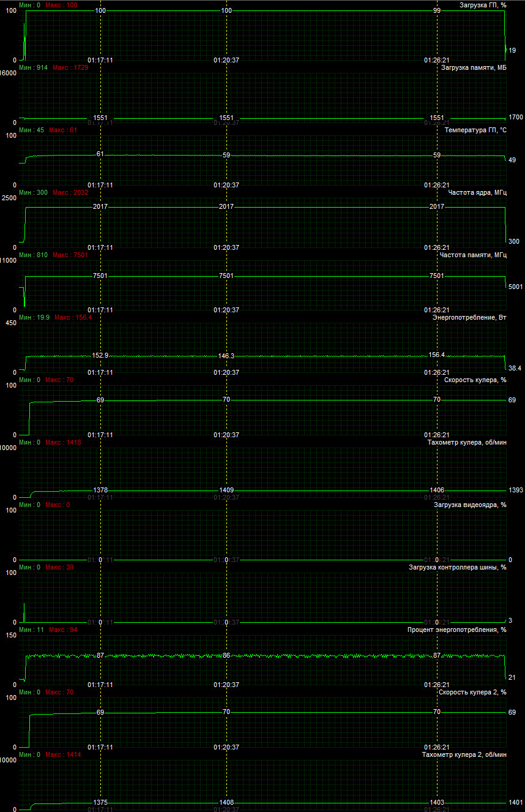Click the 'Мин : 914' memory usage label

(x=34, y=67)
